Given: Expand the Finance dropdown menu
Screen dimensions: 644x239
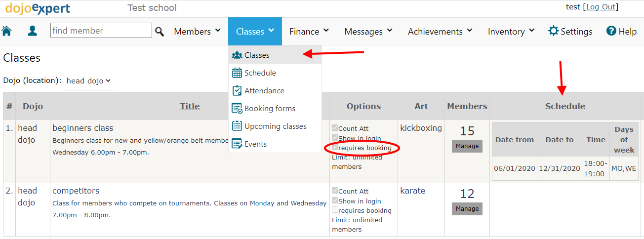Looking at the screenshot, I should [309, 32].
